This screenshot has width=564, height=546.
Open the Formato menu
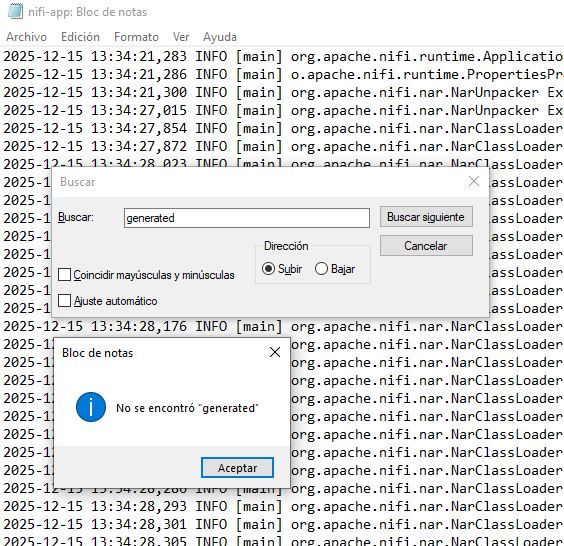coord(136,37)
